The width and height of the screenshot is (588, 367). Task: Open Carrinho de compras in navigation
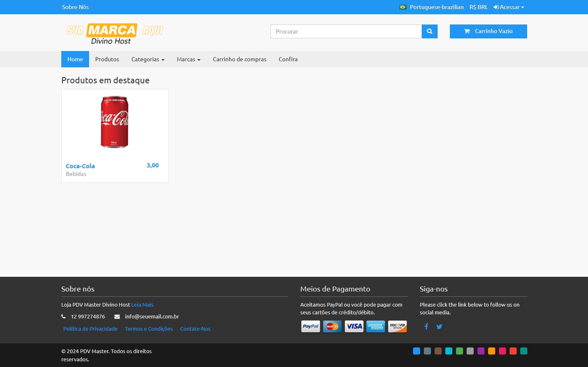(x=239, y=59)
